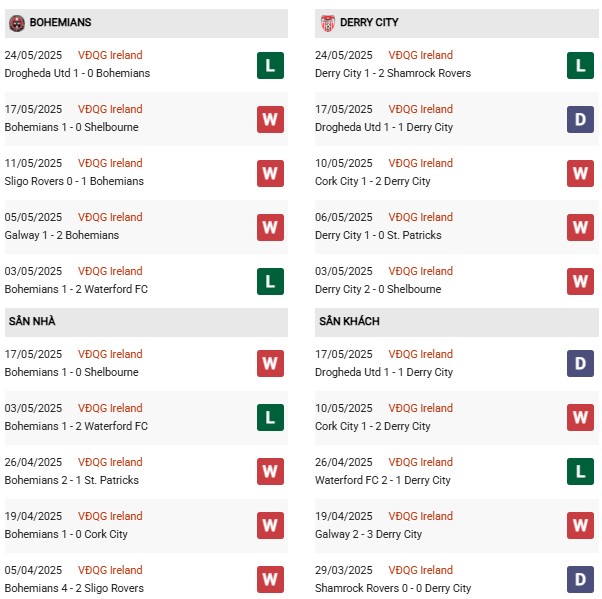Click the Bohemians club crest icon

(x=16, y=22)
